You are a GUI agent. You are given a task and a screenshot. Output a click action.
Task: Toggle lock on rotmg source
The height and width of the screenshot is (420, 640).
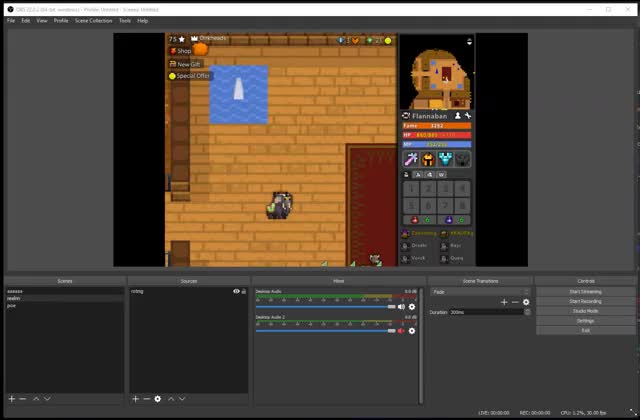coord(244,291)
